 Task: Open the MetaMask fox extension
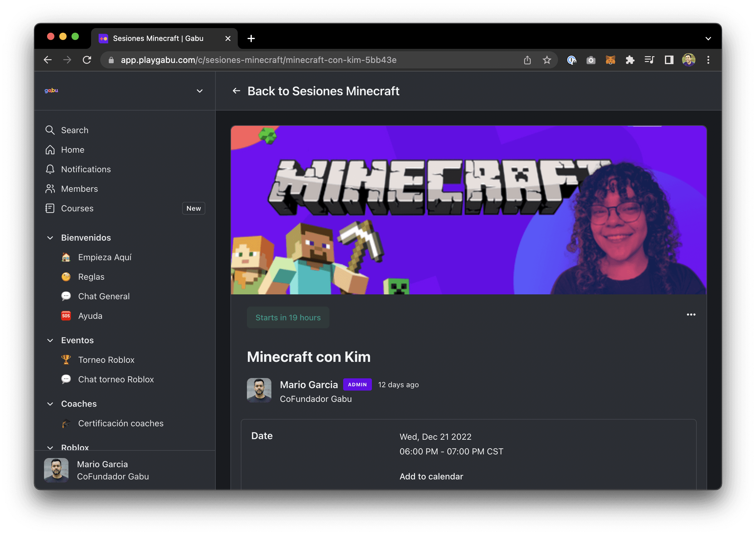[610, 60]
